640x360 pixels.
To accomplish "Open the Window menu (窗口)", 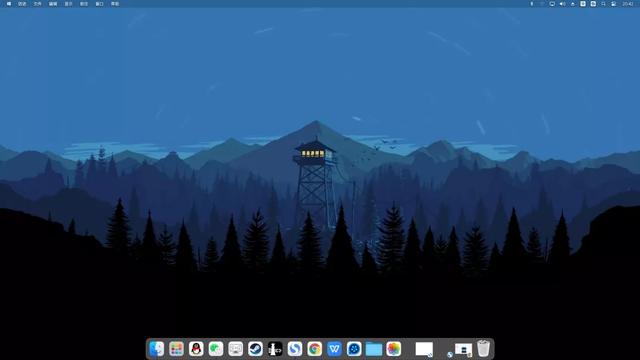I will 100,4.
